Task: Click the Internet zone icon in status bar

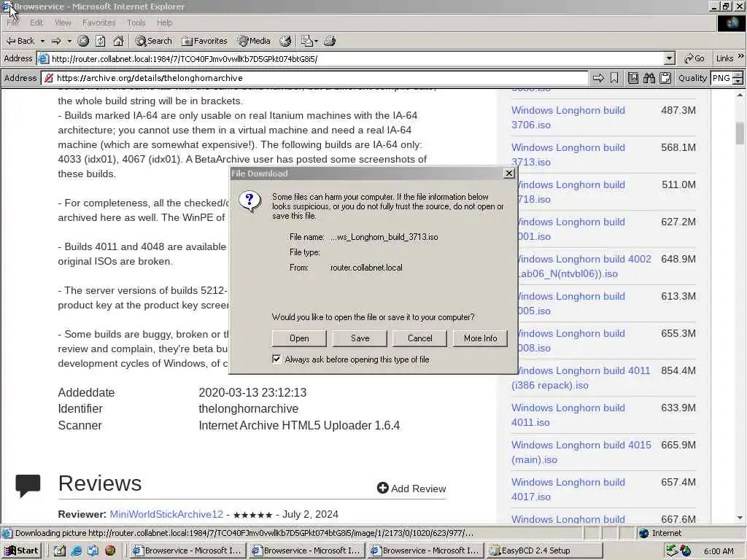Action: [x=643, y=533]
